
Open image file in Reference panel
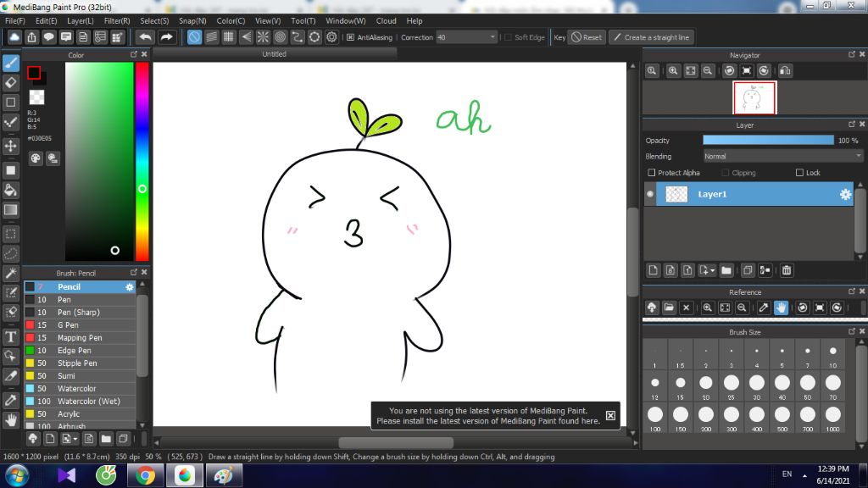point(669,308)
